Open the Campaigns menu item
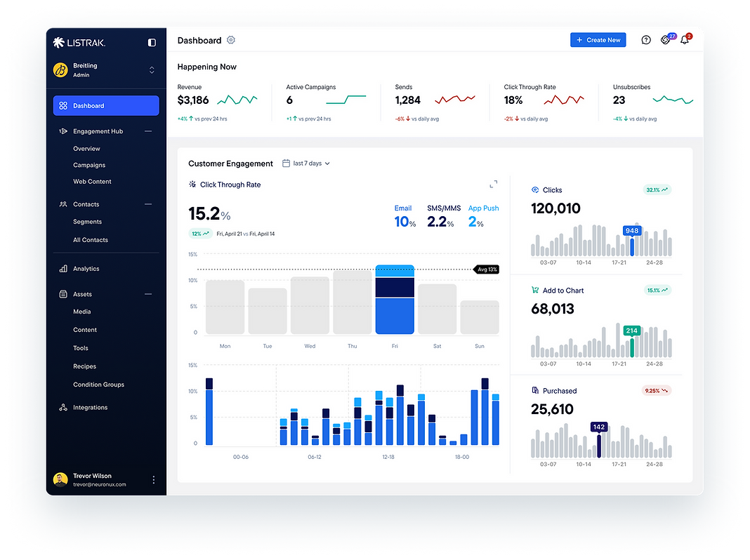750x560 pixels. (89, 165)
